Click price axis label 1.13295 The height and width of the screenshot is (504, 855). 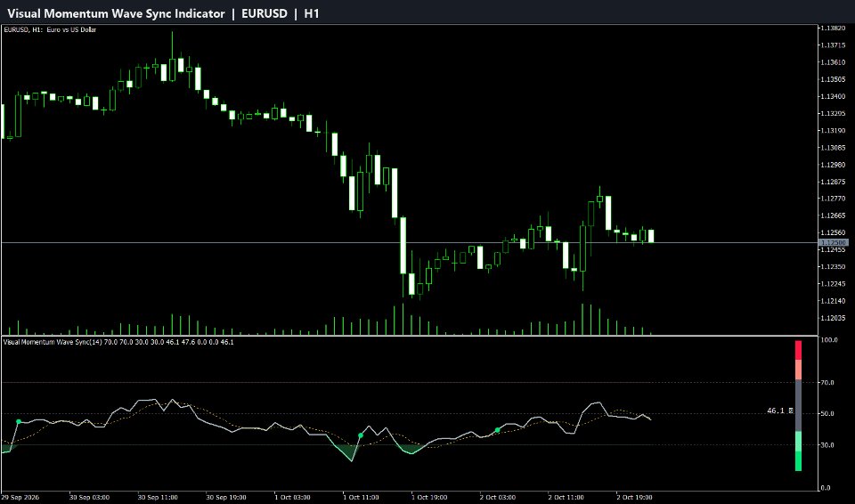tap(833, 113)
